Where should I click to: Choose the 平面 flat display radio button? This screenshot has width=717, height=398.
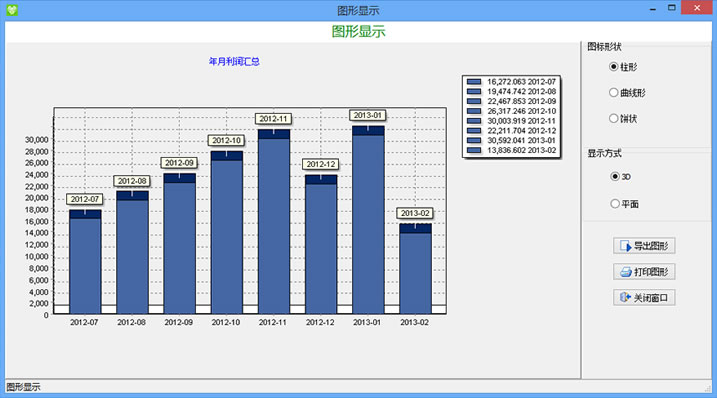(x=615, y=204)
